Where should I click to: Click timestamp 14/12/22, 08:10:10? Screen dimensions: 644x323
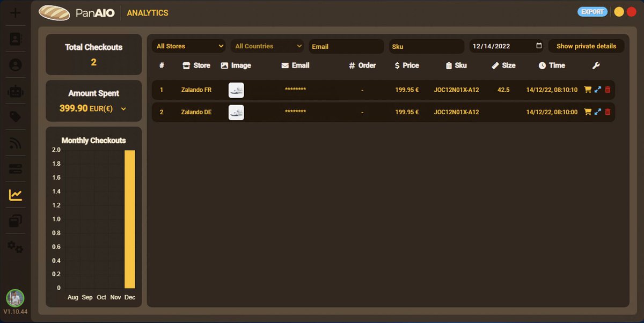(552, 90)
